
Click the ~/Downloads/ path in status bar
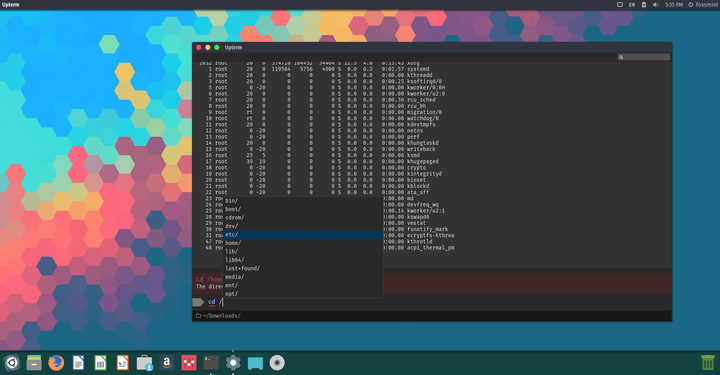coord(221,316)
